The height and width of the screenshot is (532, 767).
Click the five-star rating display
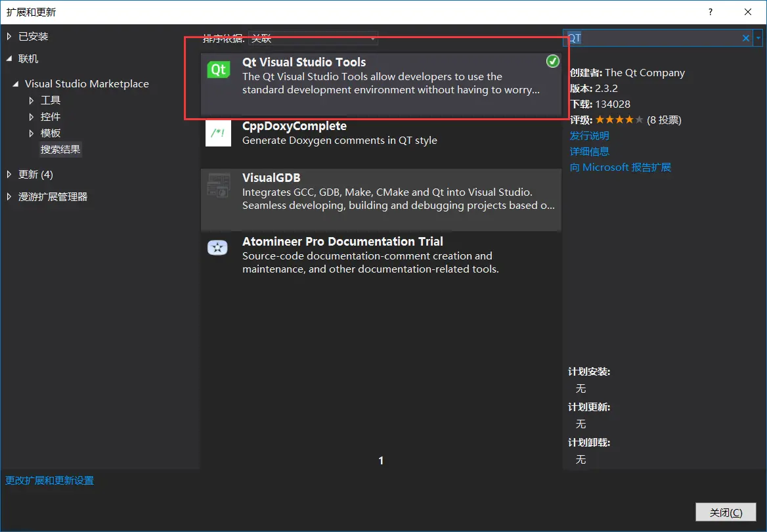click(x=619, y=120)
